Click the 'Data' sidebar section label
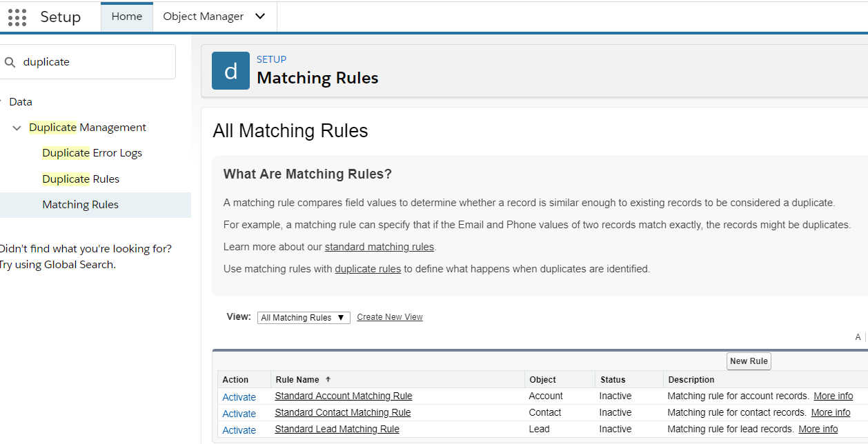 [21, 102]
